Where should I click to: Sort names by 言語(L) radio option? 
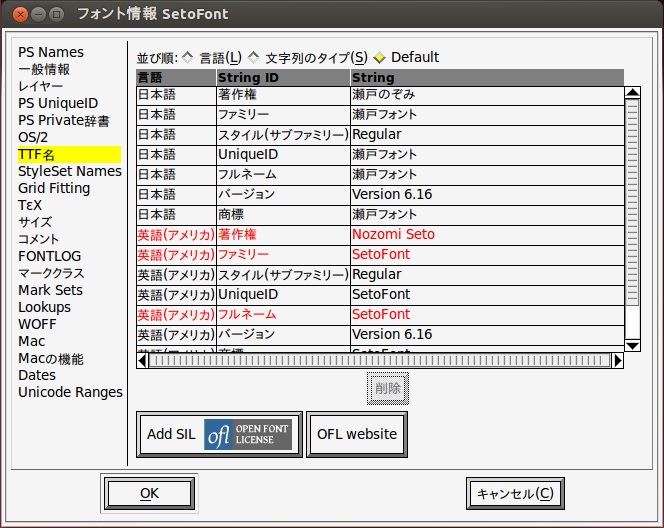188,57
